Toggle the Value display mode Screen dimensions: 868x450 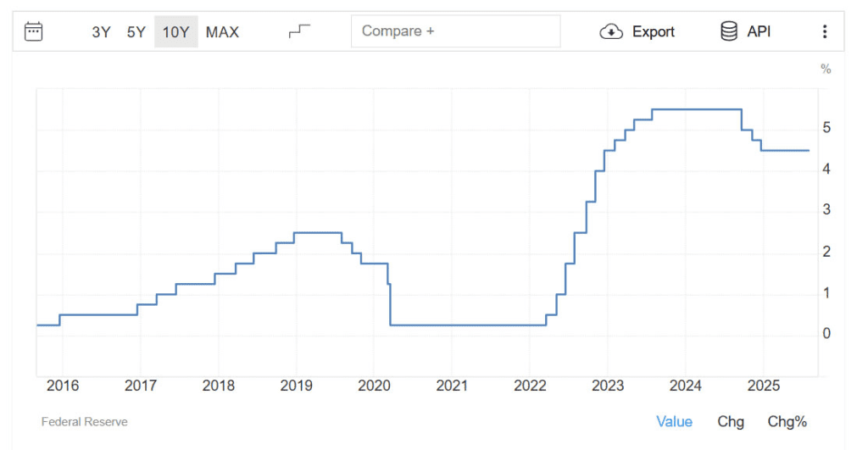[674, 421]
